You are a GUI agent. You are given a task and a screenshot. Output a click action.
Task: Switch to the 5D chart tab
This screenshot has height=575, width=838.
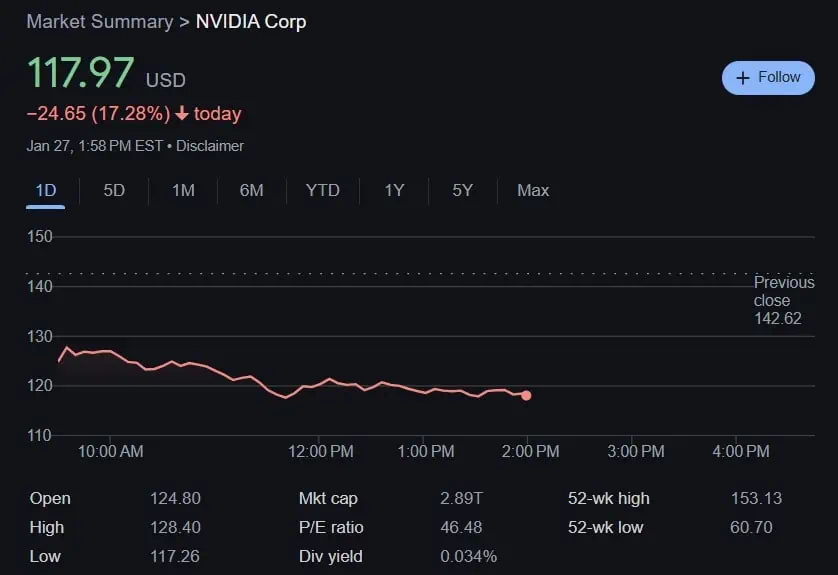coord(114,190)
